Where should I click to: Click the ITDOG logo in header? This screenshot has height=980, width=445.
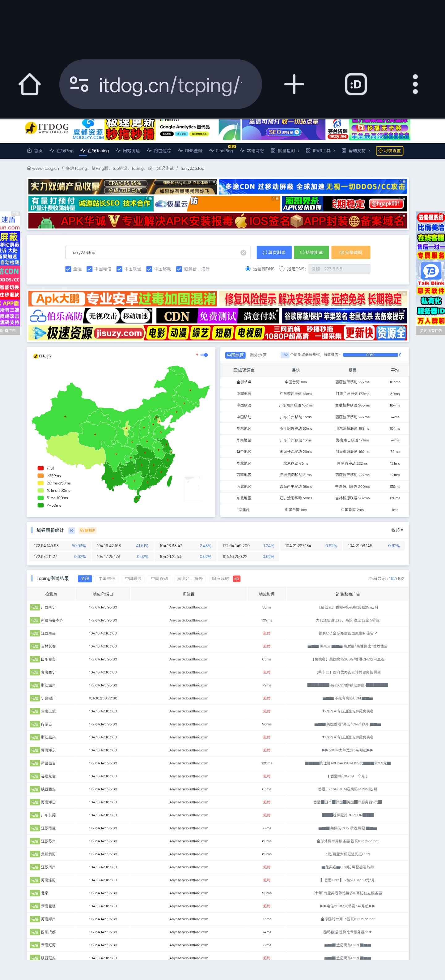pos(47,129)
